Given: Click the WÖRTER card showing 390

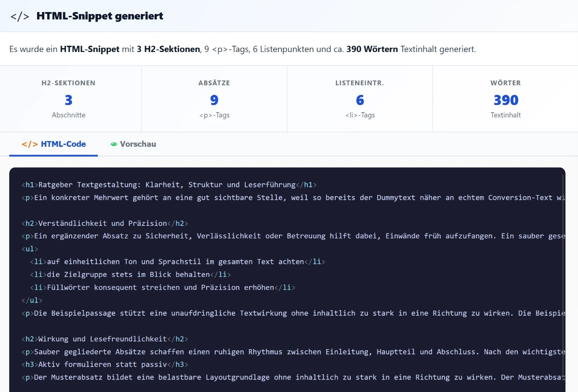Looking at the screenshot, I should [x=505, y=99].
